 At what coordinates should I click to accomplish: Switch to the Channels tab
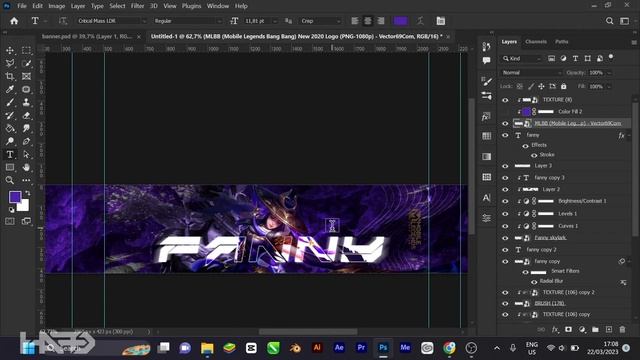536,42
